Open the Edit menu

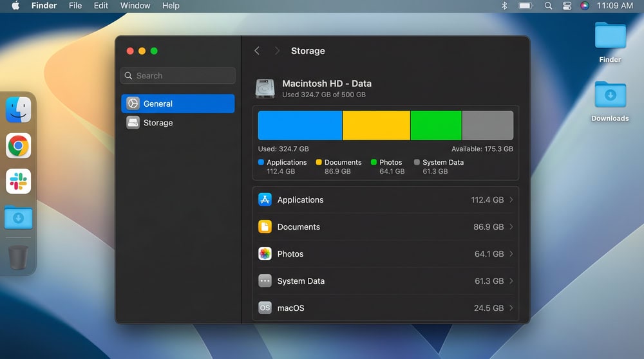(x=100, y=6)
